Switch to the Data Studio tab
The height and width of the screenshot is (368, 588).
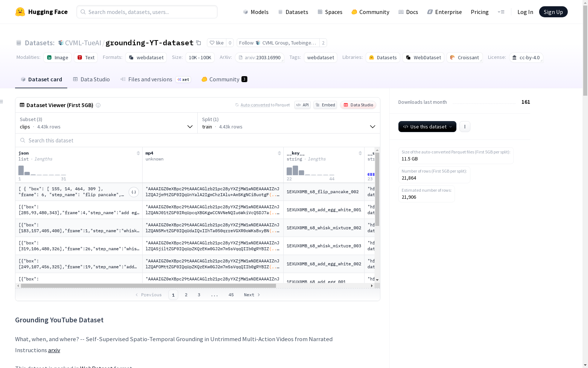point(91,79)
